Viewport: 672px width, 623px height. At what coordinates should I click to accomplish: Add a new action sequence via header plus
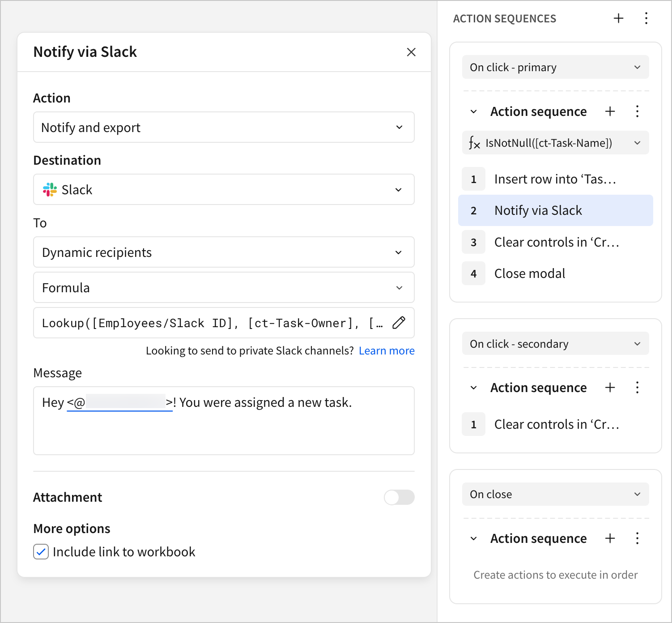point(618,18)
